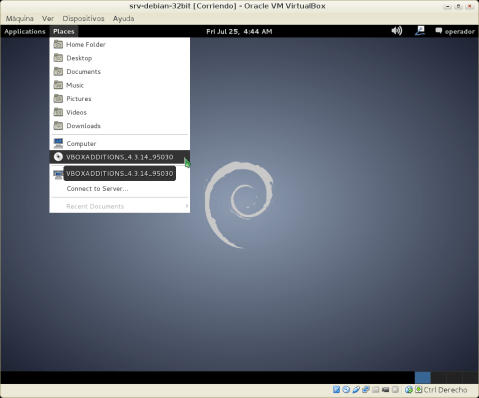This screenshot has height=398, width=479.
Task: Expand the Recent Documents submenu
Action: point(120,206)
